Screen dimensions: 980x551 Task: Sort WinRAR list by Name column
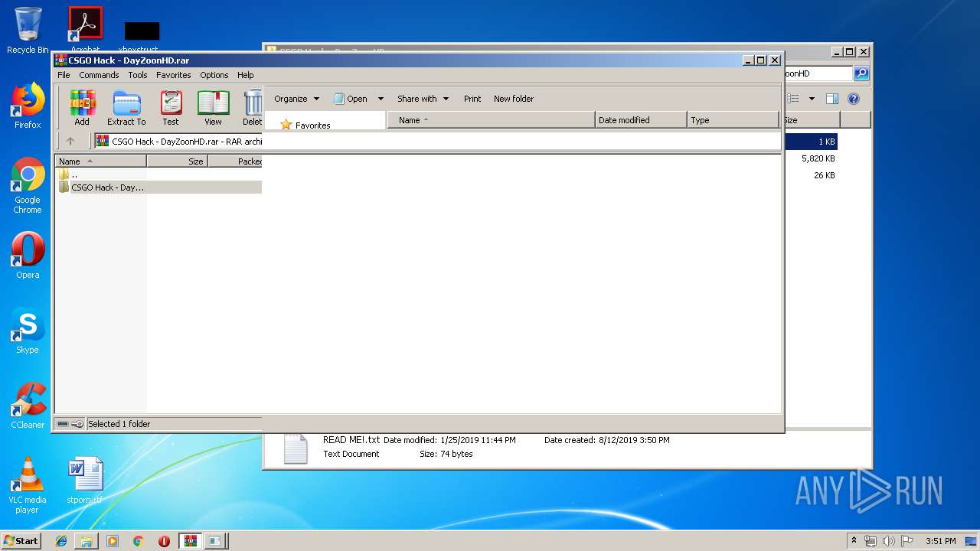(101, 161)
